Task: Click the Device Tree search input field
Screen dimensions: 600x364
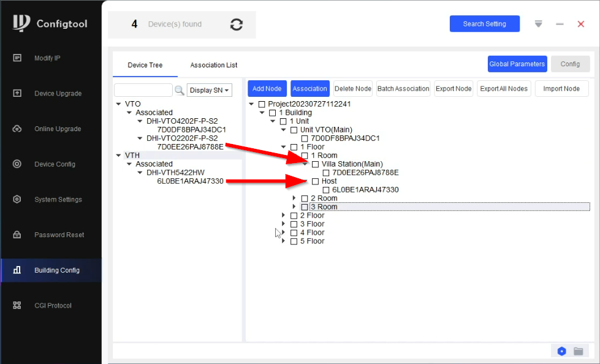Action: coord(143,90)
